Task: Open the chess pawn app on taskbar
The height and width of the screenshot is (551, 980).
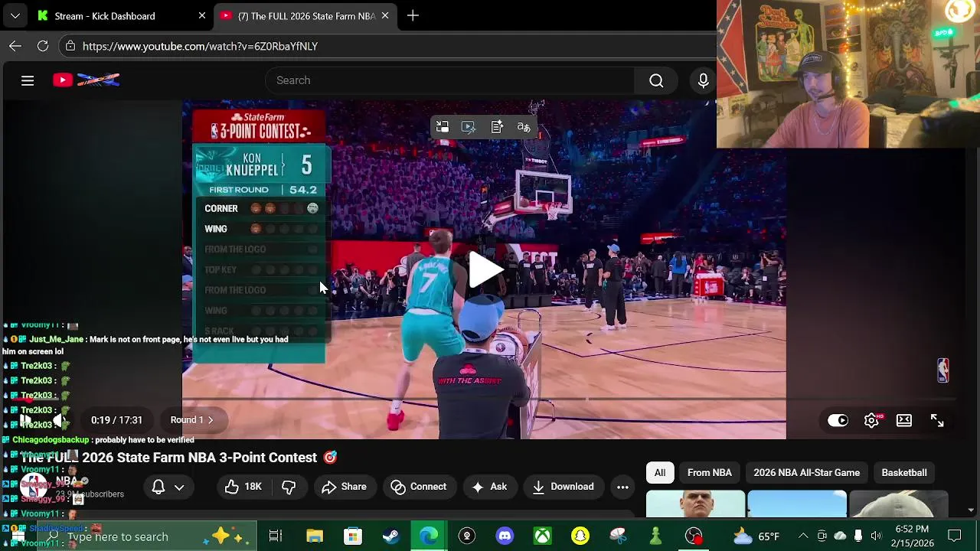Action: 655,536
